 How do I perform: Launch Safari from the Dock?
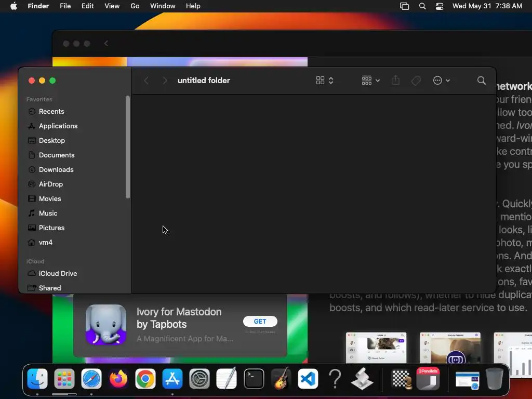91,379
